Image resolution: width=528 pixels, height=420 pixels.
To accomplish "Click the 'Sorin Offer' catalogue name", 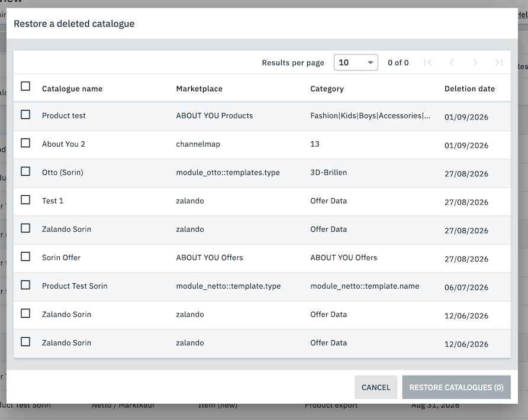I will [x=62, y=257].
